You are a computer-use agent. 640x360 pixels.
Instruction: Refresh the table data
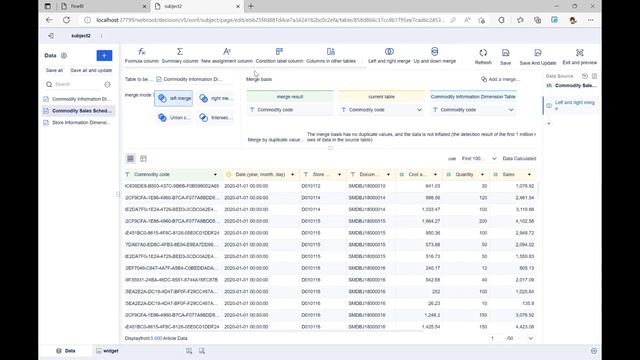tap(483, 57)
